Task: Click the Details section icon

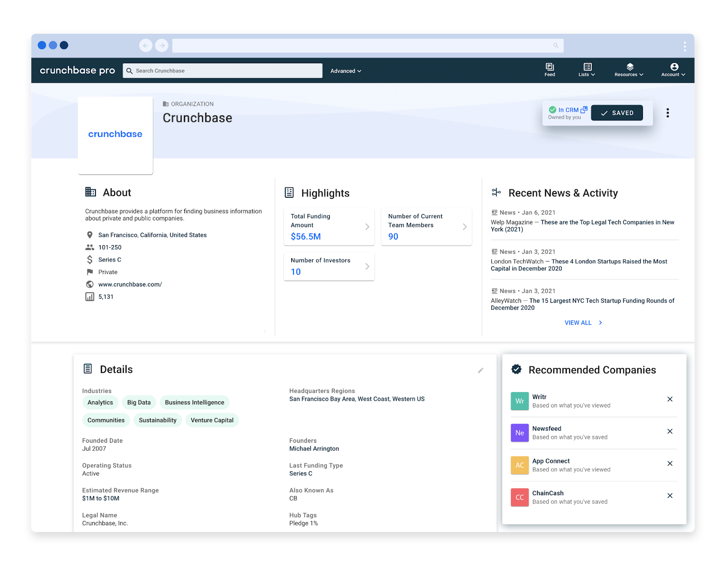Action: click(88, 369)
